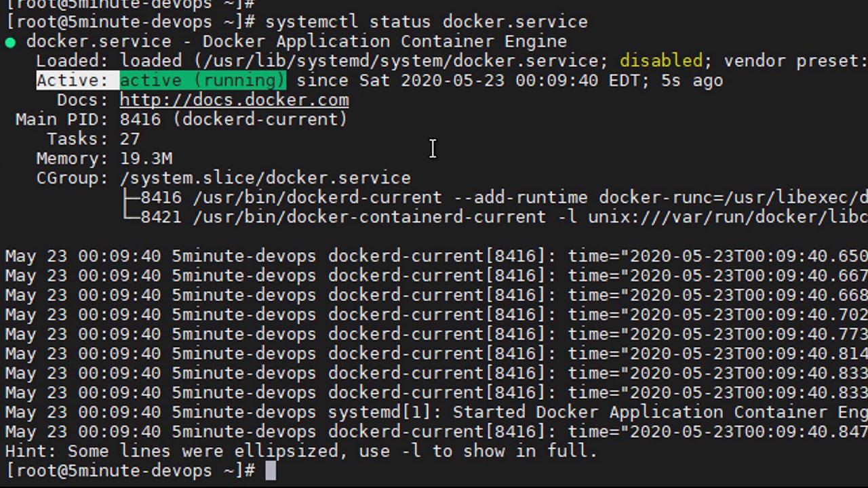Click the log line with time 00:09:40.847
Image resolution: width=868 pixels, height=488 pixels.
click(x=436, y=432)
